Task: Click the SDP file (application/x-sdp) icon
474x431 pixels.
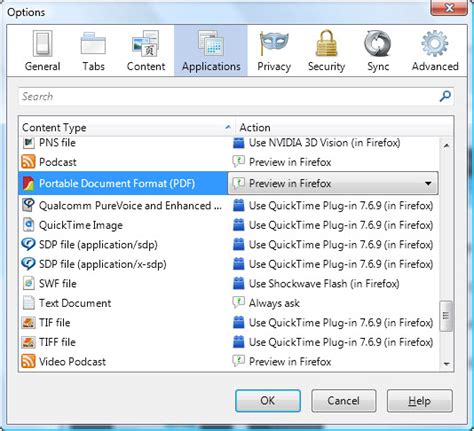Action: 28,264
